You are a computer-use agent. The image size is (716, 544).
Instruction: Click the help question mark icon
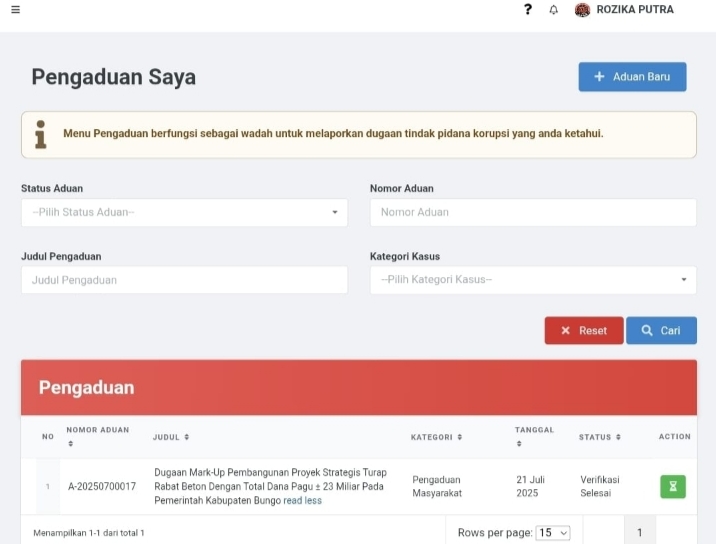[528, 10]
